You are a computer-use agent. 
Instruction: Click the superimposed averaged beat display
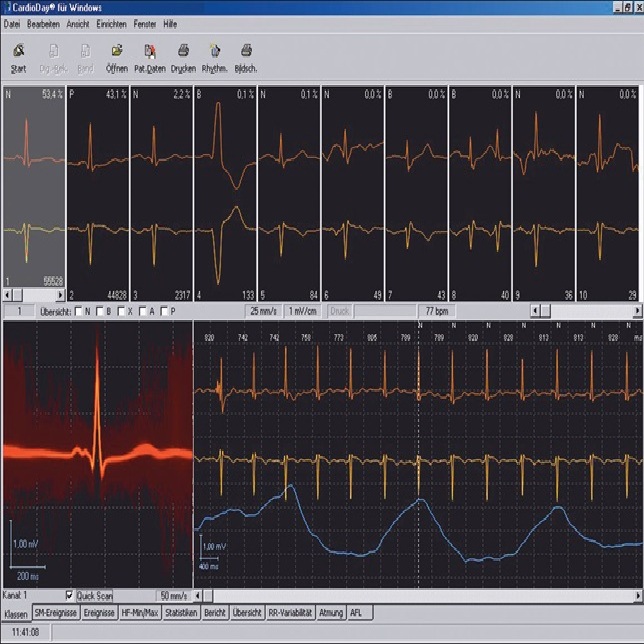(x=98, y=454)
